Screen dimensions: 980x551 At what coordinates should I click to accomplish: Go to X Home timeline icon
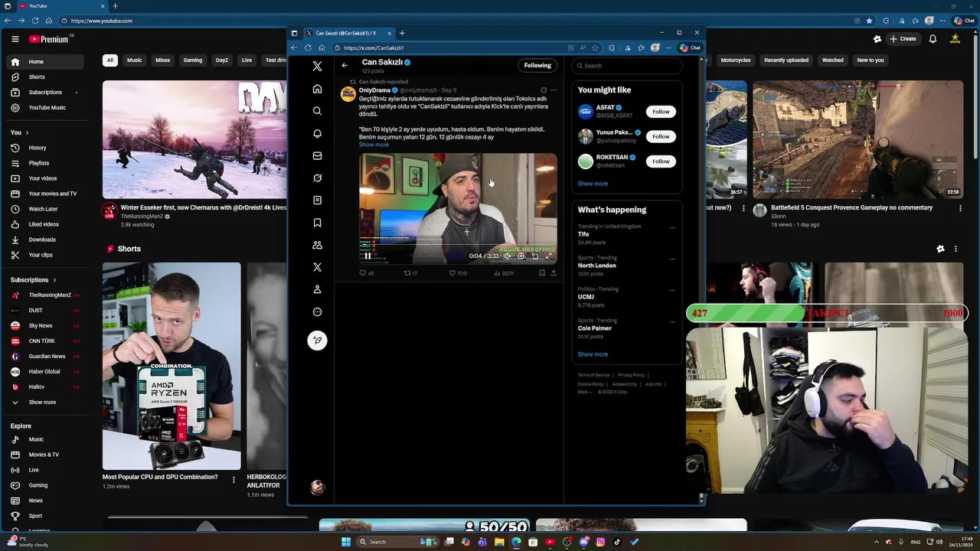tap(317, 89)
